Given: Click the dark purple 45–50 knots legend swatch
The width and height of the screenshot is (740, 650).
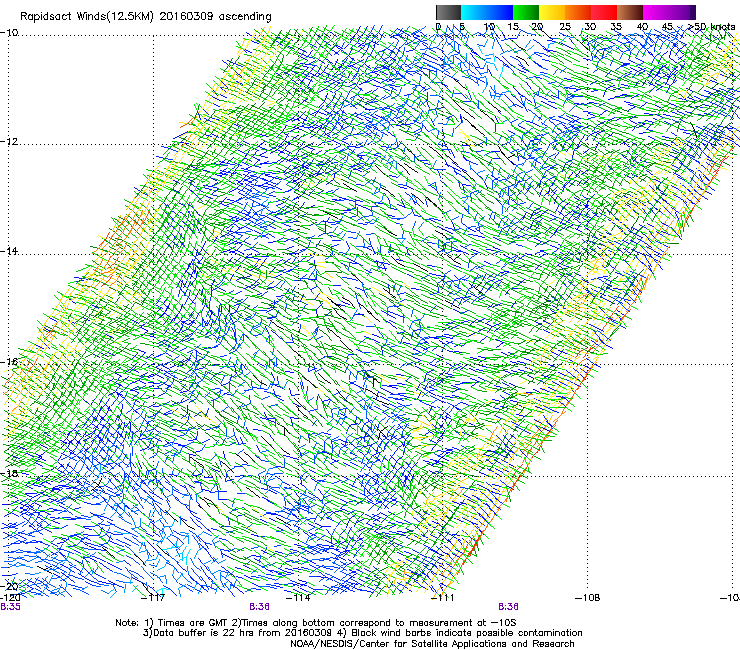Looking at the screenshot, I should (682, 12).
